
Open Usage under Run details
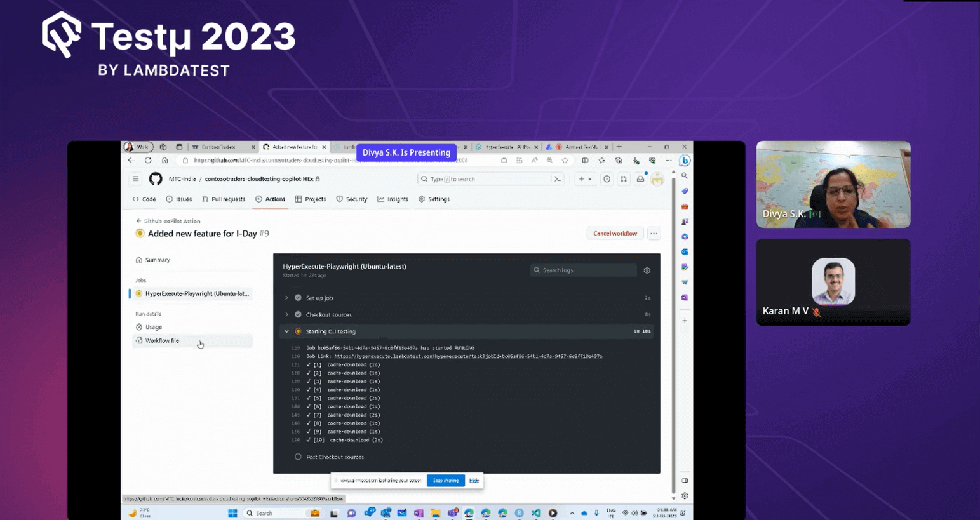click(192, 327)
